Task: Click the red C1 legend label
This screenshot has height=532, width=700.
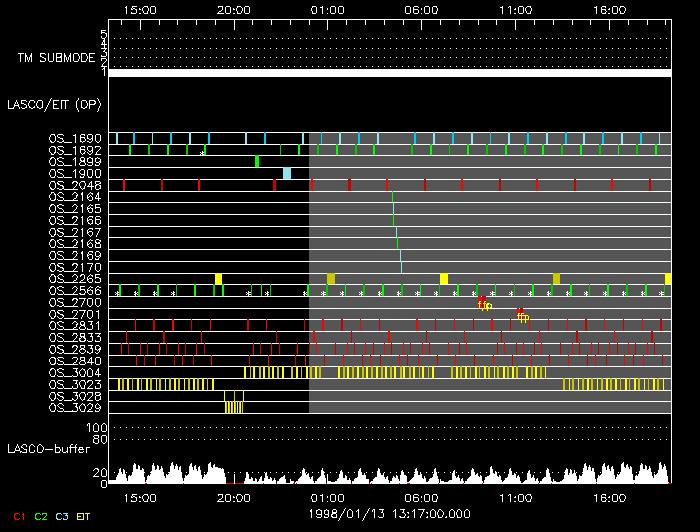Action: coord(18,516)
